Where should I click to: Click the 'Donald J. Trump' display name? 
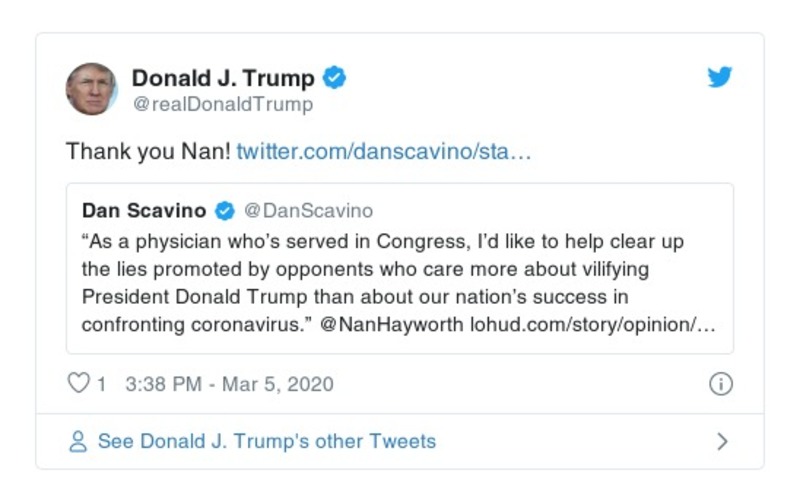[223, 78]
